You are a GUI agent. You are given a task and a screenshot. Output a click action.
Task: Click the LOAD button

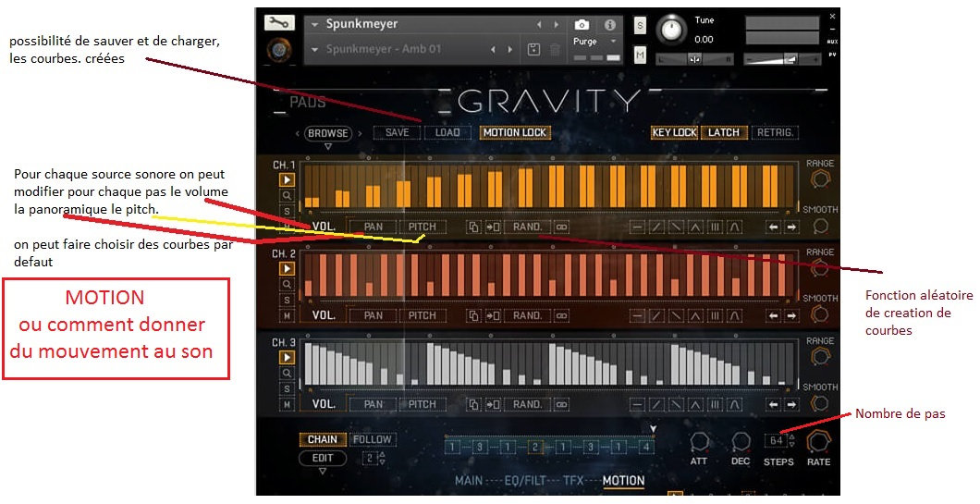coord(447,132)
